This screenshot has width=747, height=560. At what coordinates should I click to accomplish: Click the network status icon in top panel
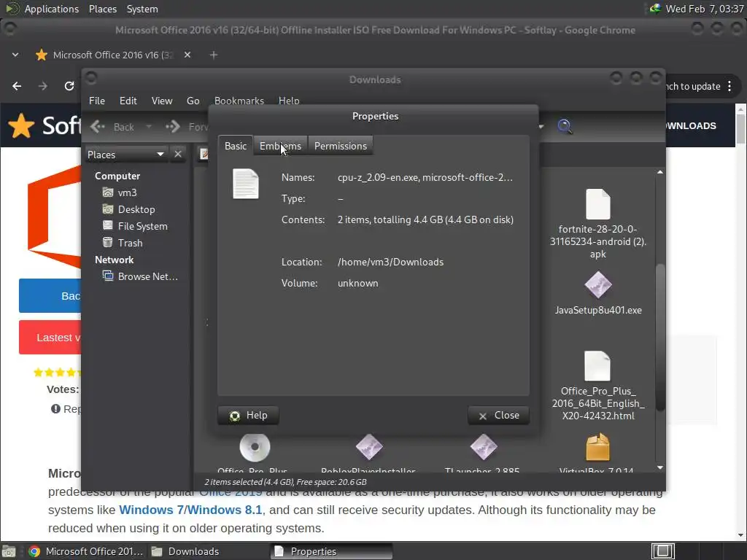point(656,9)
